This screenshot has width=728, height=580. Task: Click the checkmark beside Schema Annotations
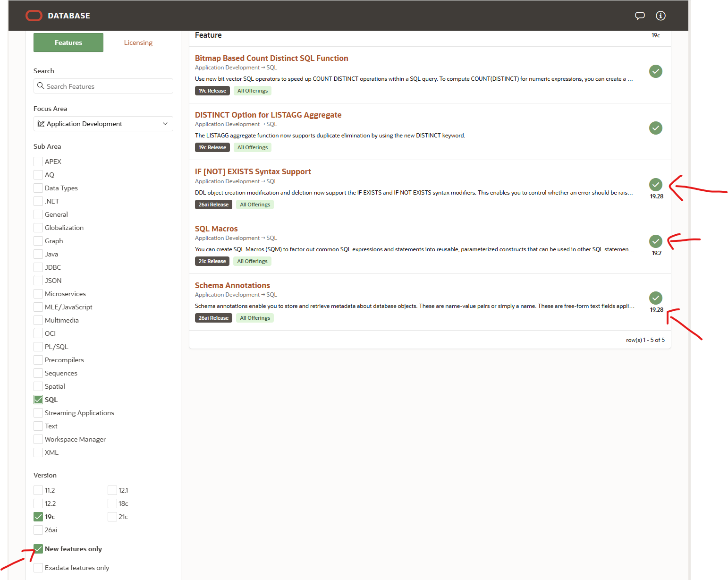(655, 298)
